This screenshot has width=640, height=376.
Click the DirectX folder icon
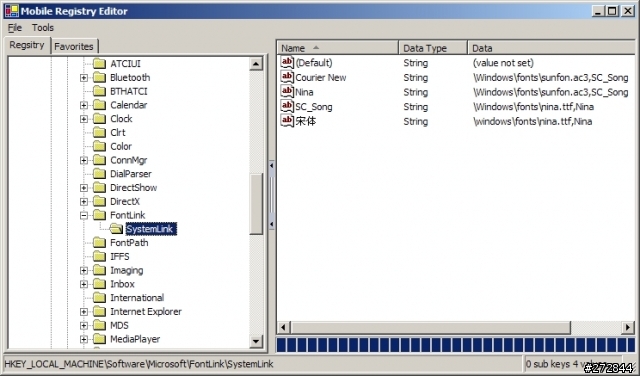pos(99,201)
